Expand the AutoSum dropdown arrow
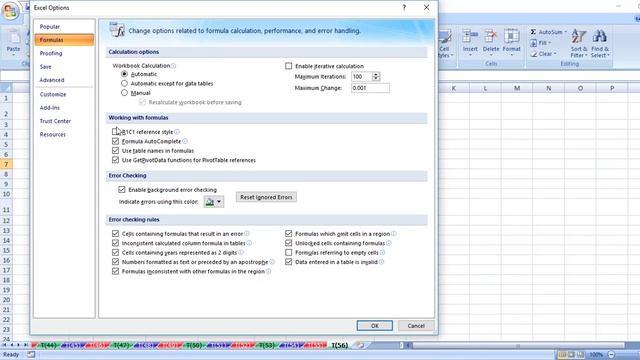 point(566,32)
